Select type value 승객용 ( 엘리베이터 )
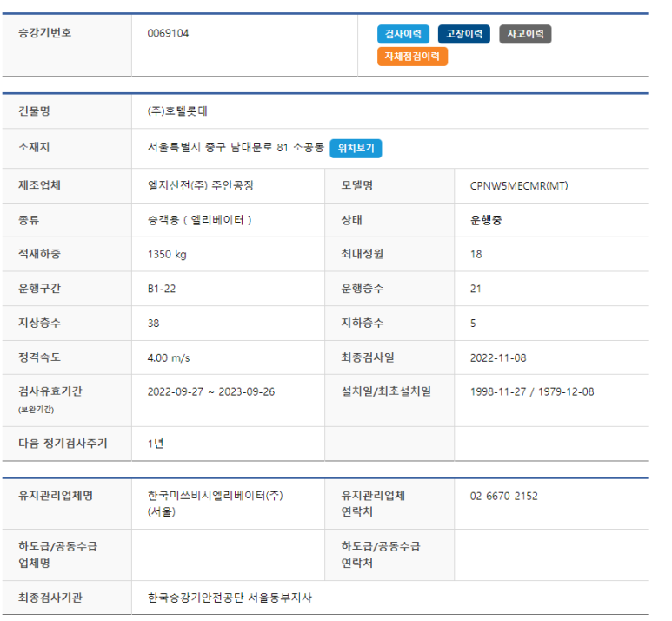672x621 pixels. pyautogui.click(x=200, y=220)
